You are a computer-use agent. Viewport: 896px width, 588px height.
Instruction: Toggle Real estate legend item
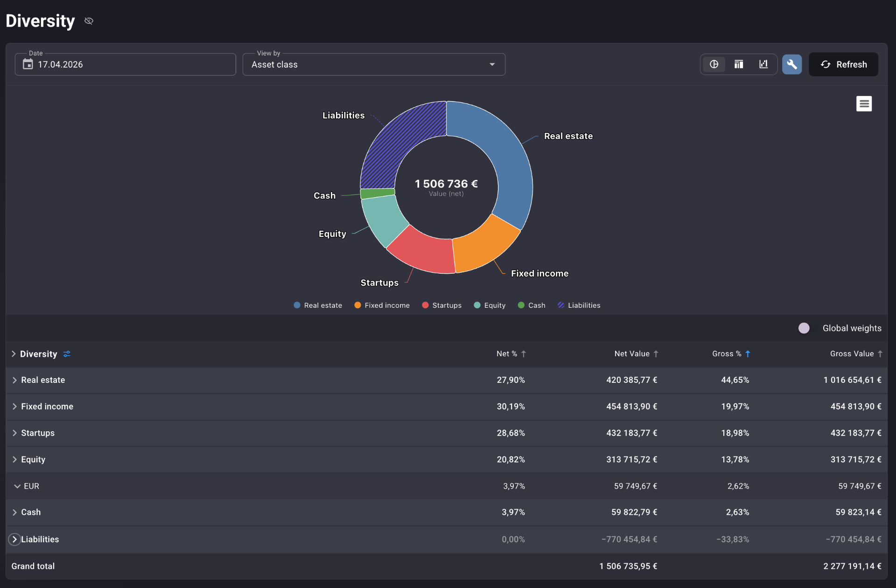click(x=318, y=305)
